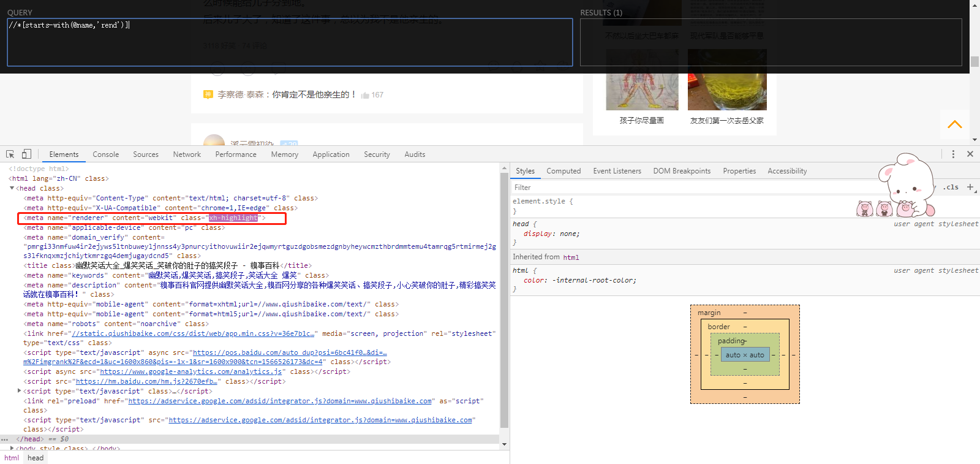Select the title element line

pyautogui.click(x=168, y=265)
